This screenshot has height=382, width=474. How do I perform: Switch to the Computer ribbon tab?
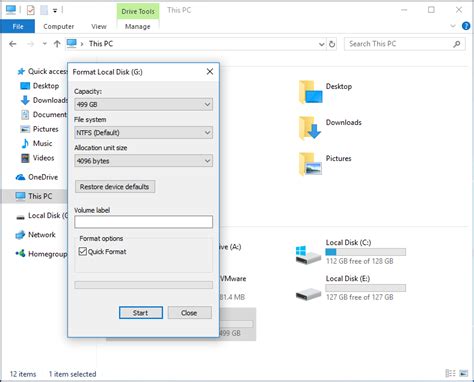pos(59,26)
